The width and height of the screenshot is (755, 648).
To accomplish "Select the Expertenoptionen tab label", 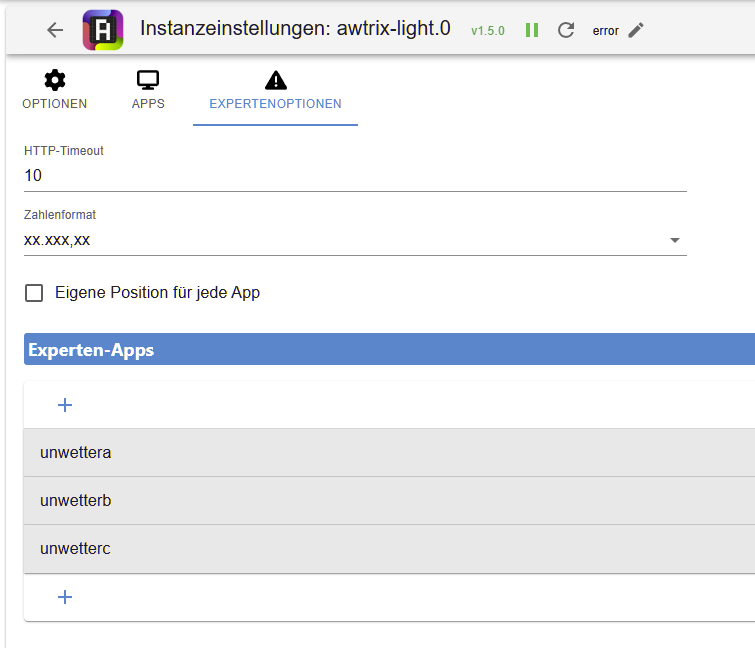I will [x=275, y=103].
